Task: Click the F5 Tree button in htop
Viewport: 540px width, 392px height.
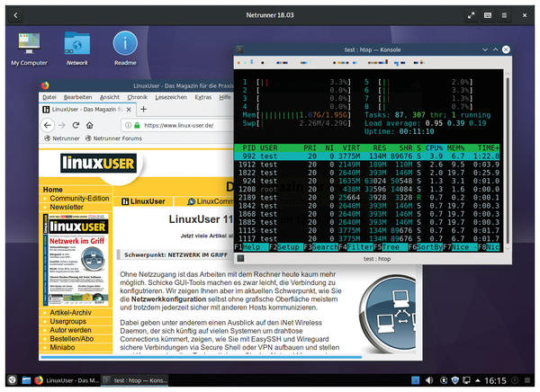Action: (x=391, y=247)
